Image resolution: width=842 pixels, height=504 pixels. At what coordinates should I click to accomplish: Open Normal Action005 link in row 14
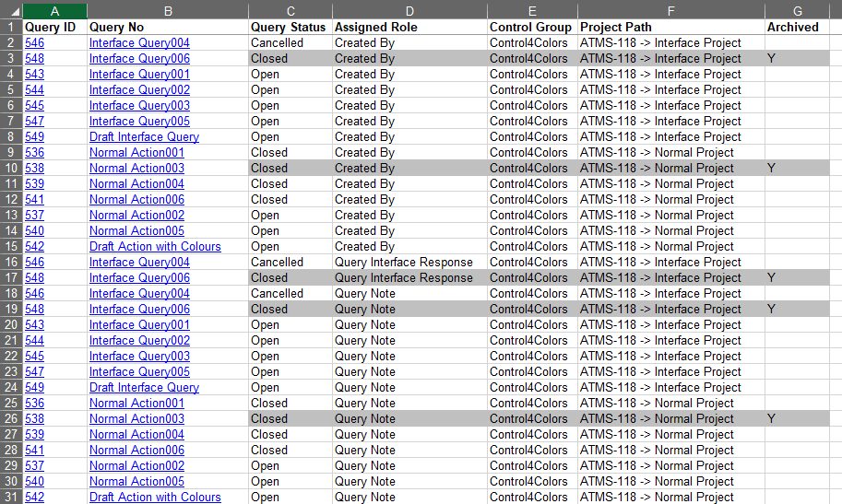coord(136,230)
